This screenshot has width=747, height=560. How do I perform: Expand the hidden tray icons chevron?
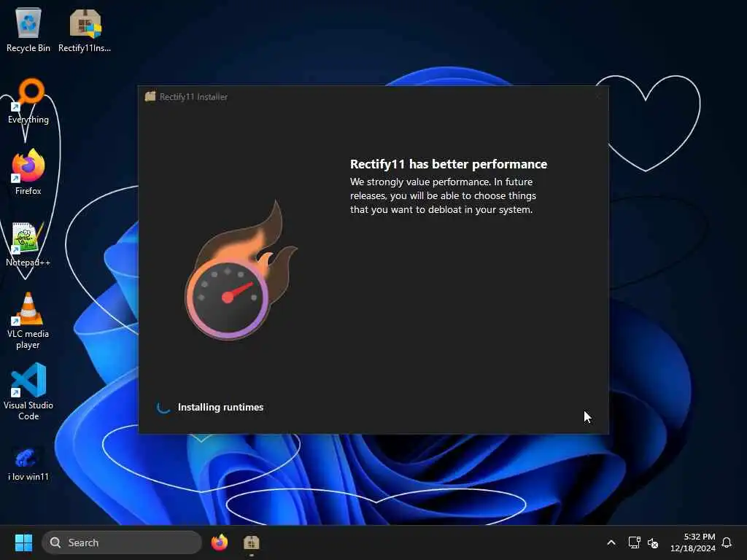click(x=611, y=542)
